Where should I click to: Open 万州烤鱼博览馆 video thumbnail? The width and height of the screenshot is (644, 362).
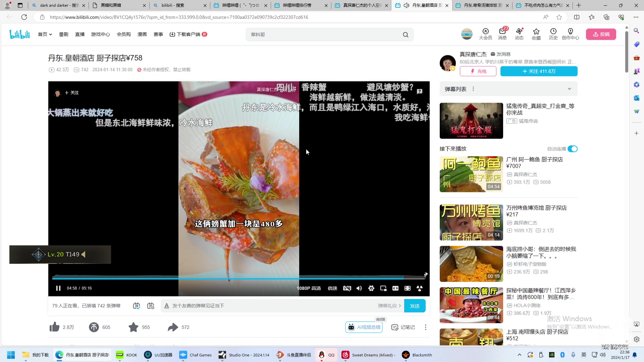[x=471, y=223]
